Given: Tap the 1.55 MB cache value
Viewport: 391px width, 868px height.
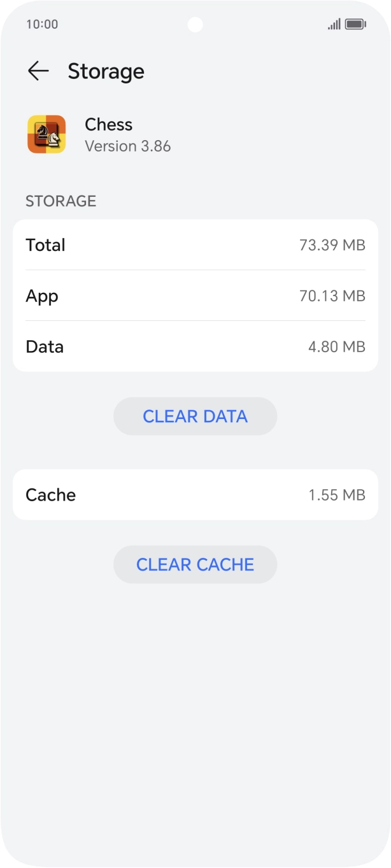Looking at the screenshot, I should (336, 495).
